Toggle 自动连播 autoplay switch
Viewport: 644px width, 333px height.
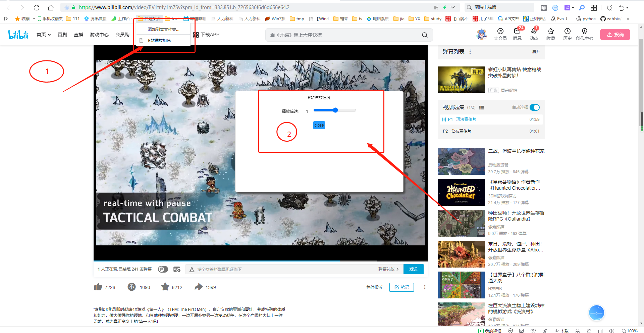(535, 107)
